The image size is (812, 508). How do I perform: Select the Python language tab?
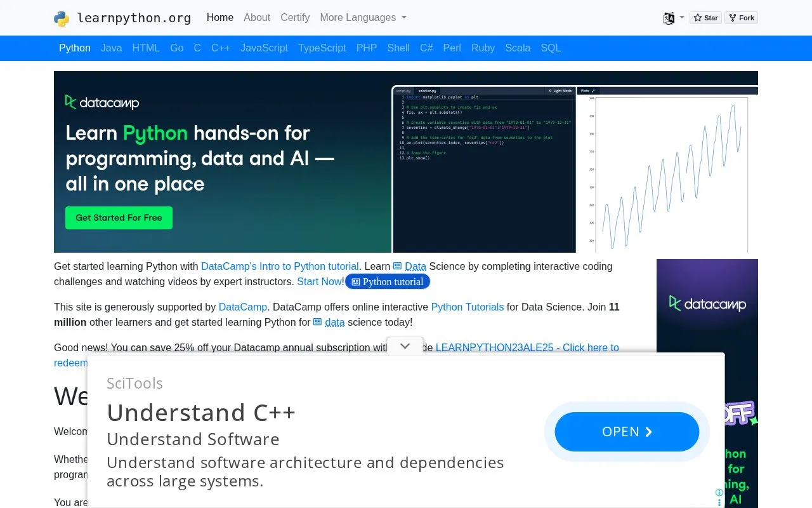75,48
